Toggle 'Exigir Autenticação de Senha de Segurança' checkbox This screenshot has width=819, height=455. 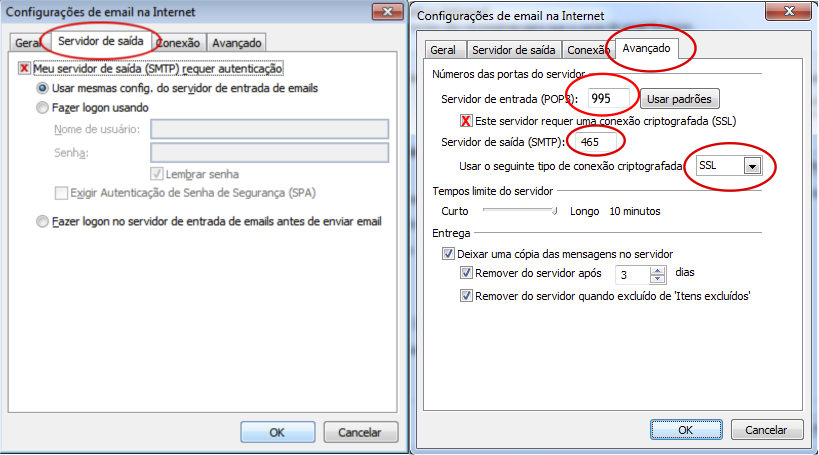pyautogui.click(x=62, y=193)
